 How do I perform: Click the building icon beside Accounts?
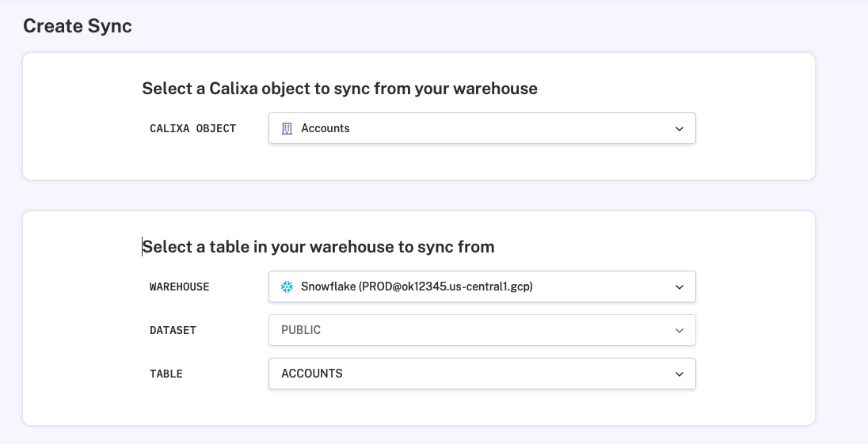click(x=287, y=128)
